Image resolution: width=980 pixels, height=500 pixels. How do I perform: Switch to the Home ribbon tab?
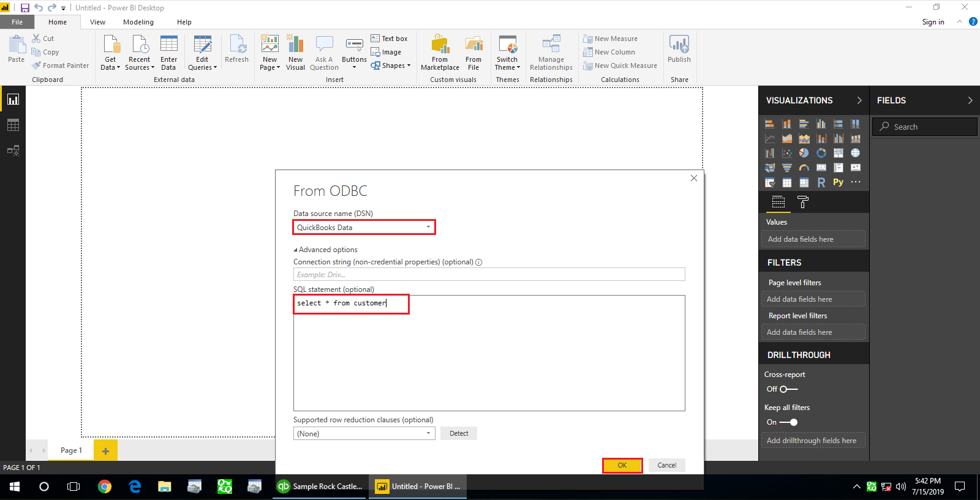[58, 22]
